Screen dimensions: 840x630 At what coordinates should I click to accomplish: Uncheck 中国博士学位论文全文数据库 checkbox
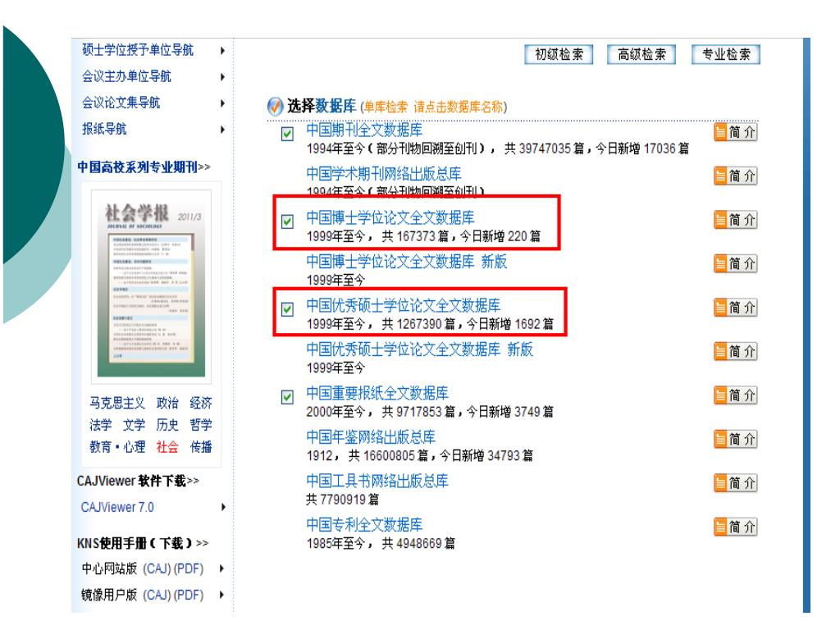click(x=287, y=221)
